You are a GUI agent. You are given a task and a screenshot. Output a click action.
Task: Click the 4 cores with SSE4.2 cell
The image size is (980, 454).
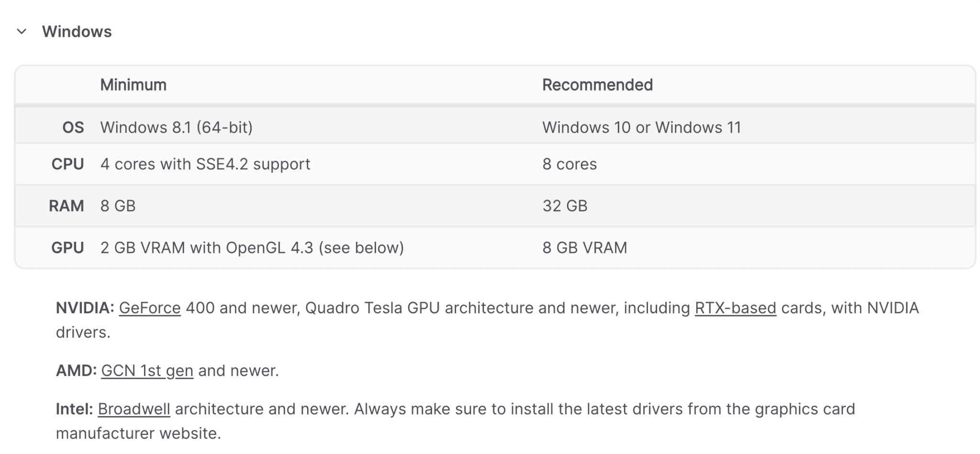[205, 164]
